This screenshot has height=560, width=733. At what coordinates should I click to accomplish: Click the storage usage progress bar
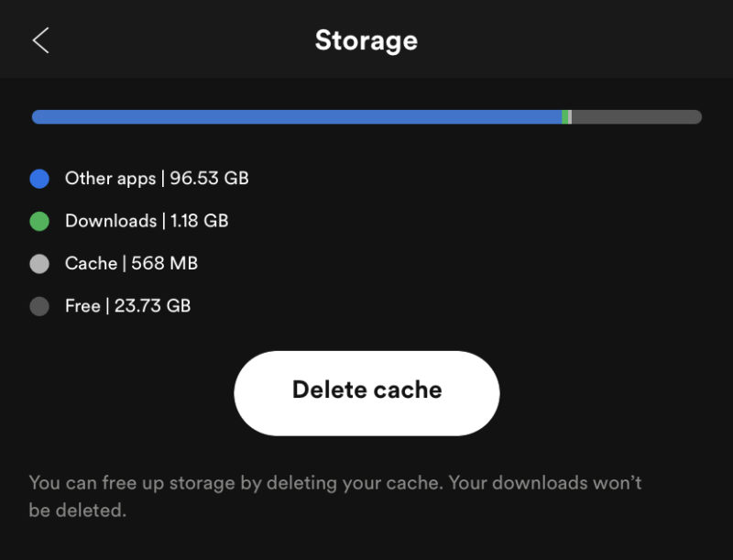pyautogui.click(x=366, y=116)
